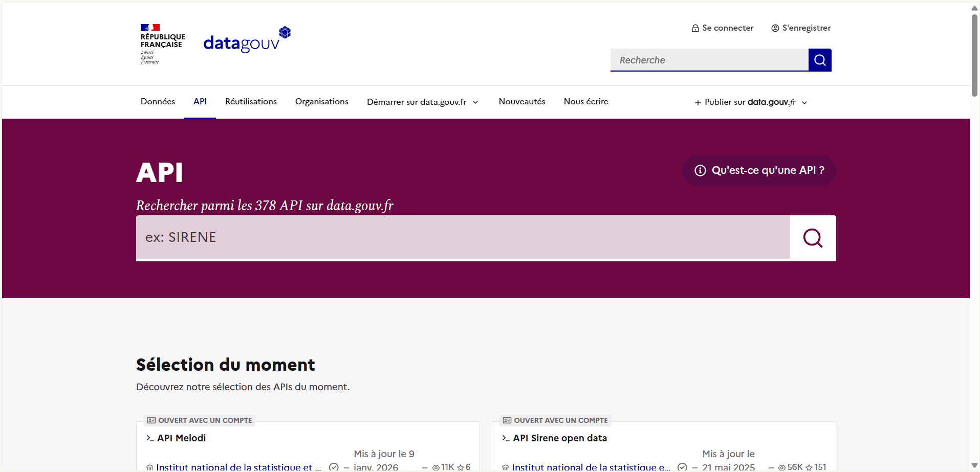The height and width of the screenshot is (472, 980).
Task: Open the API Sirene open data title
Action: point(560,438)
